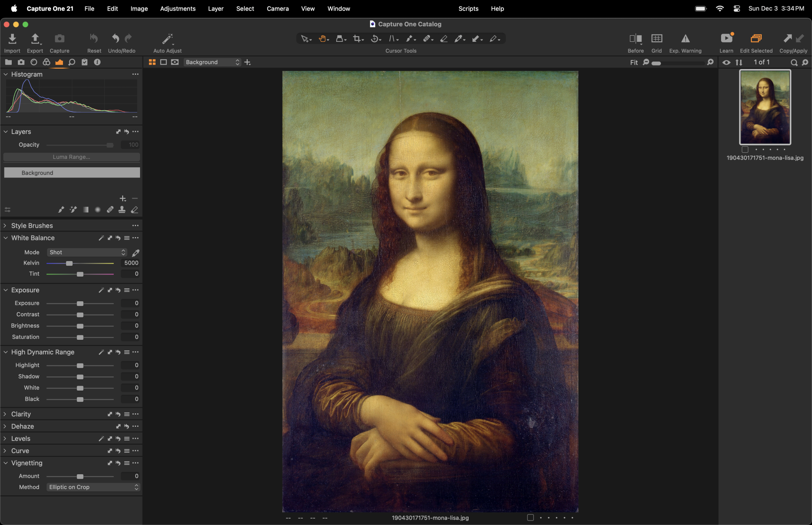Click the Reset adjustments icon
Viewport: 812px width, 525px height.
(x=94, y=39)
